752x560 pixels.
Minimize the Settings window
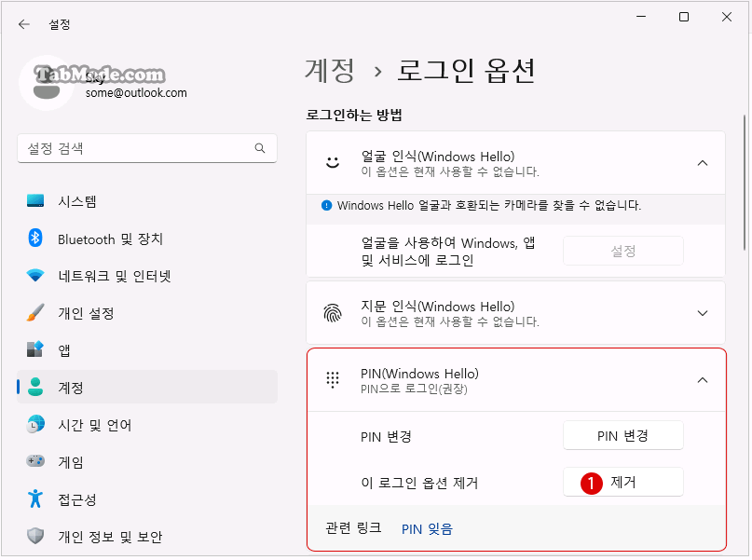click(x=641, y=18)
